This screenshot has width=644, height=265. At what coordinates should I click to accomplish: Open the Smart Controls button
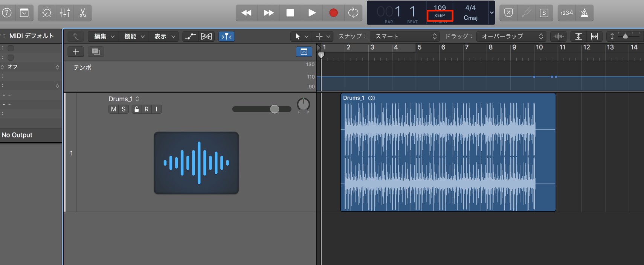coord(47,13)
